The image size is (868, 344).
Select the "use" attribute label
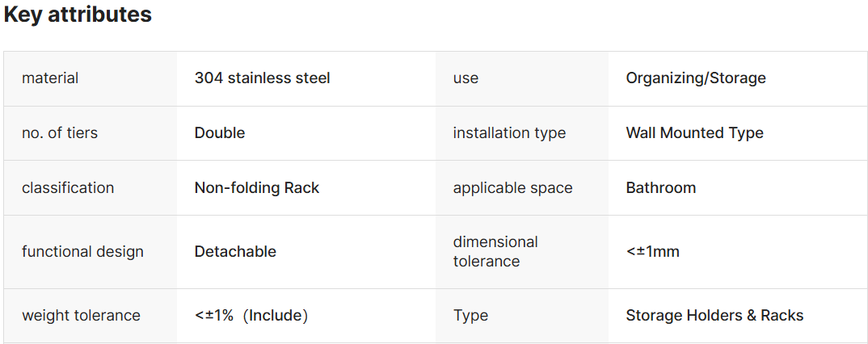pos(466,78)
